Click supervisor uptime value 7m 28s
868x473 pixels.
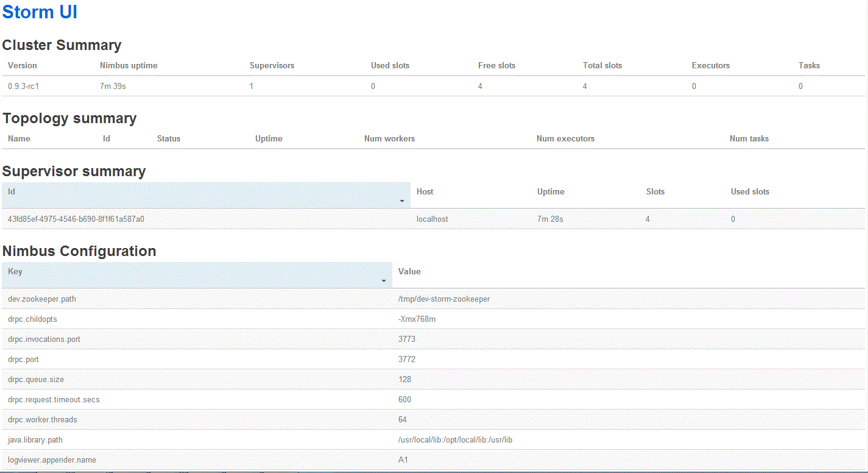tap(550, 219)
